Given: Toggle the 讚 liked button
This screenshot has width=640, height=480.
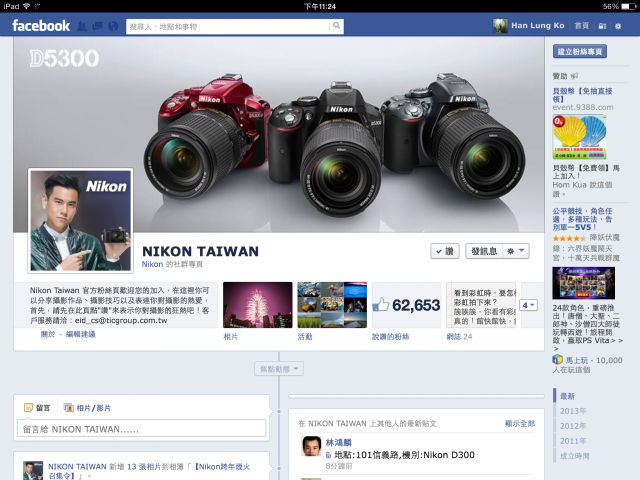Looking at the screenshot, I should 445,251.
